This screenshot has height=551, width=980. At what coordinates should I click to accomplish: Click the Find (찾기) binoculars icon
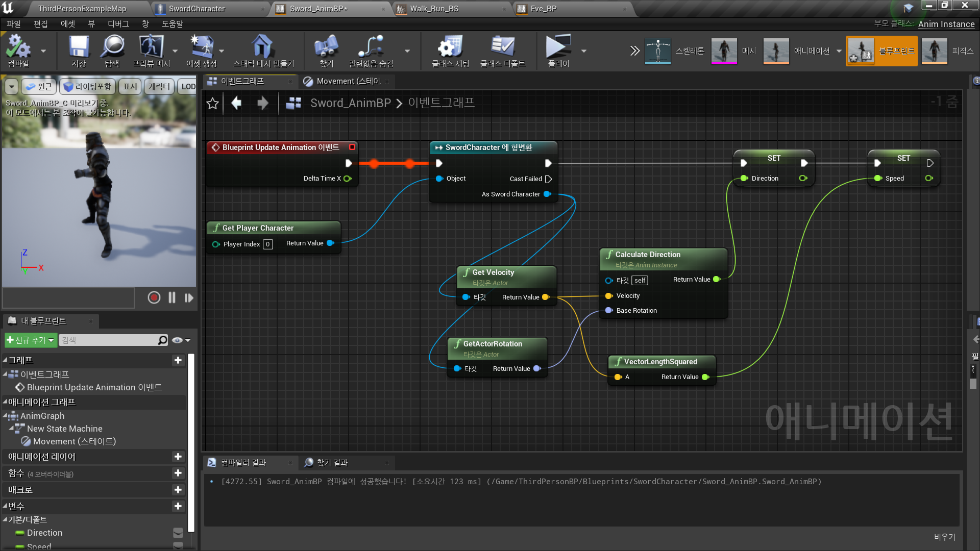[326, 47]
